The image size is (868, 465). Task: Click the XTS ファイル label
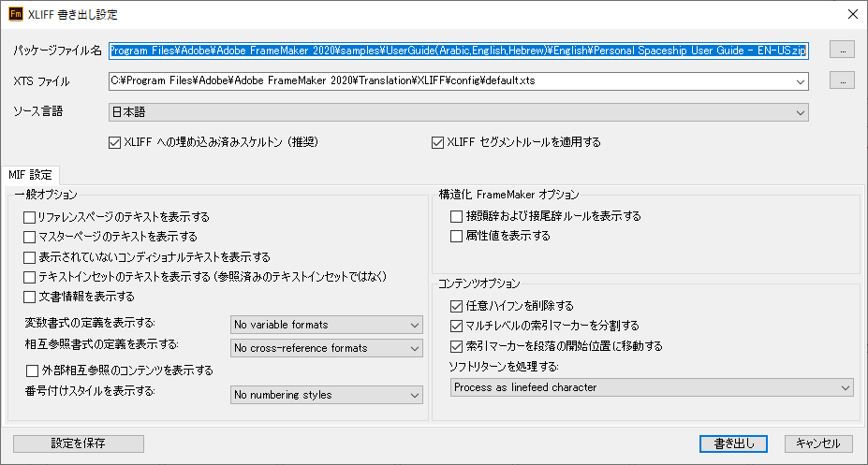(41, 81)
